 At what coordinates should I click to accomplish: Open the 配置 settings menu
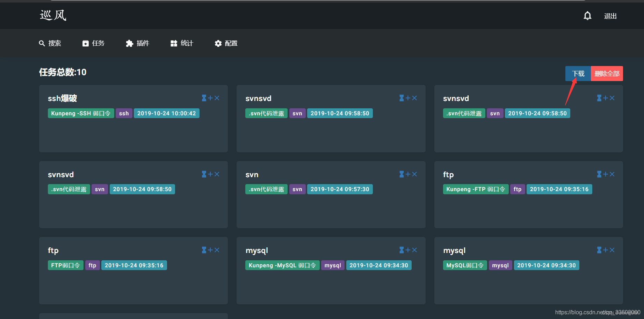(226, 43)
